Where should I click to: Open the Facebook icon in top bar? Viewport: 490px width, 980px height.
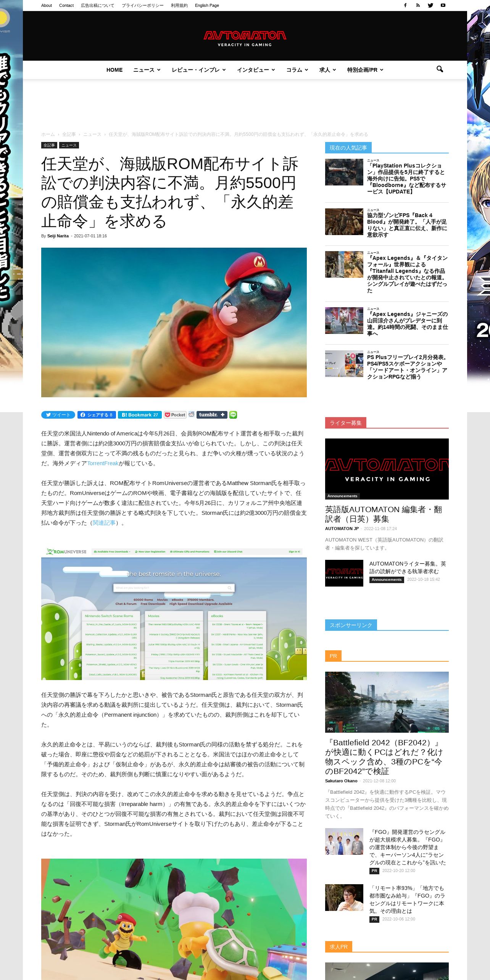405,5
